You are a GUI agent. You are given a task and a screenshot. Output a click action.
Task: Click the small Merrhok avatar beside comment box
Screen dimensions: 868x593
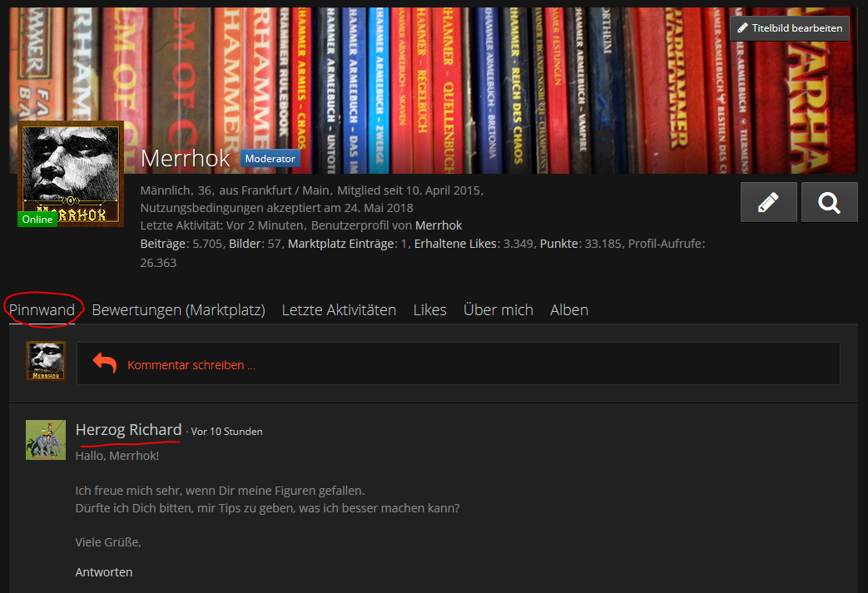point(46,361)
